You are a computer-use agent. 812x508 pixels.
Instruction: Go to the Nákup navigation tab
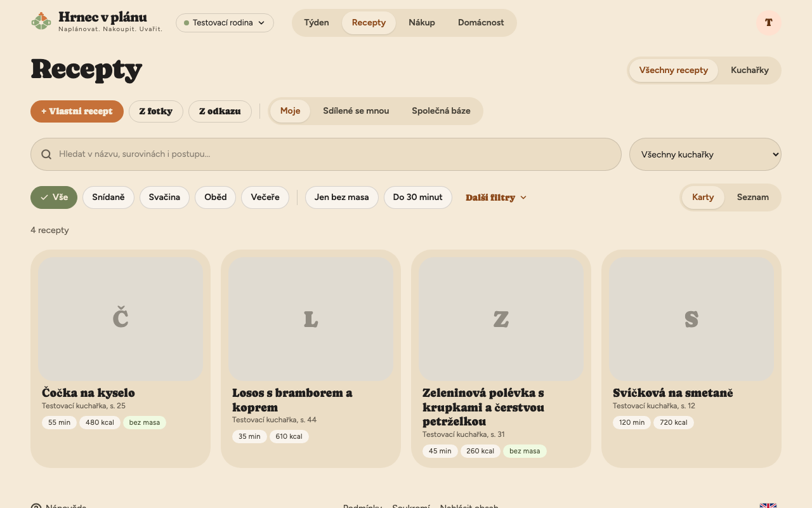(422, 23)
